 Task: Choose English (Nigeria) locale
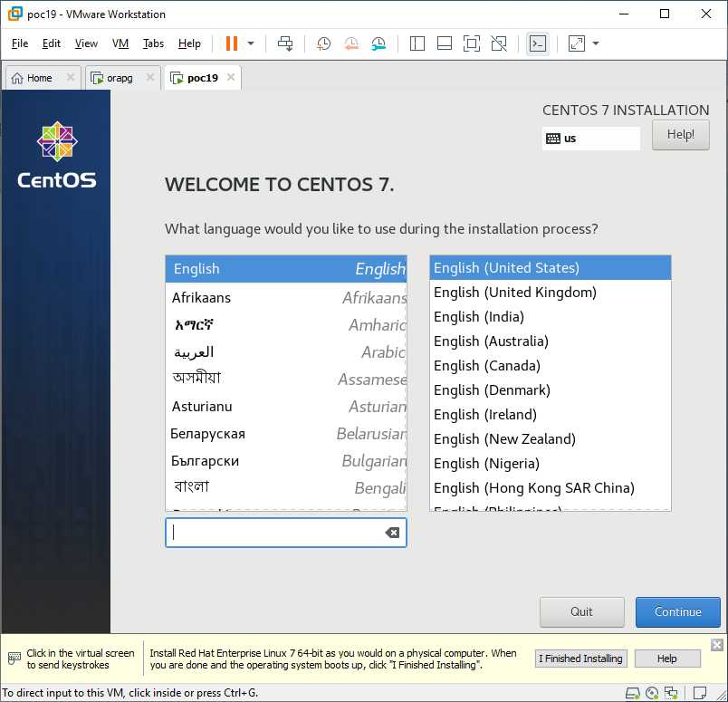(551, 463)
